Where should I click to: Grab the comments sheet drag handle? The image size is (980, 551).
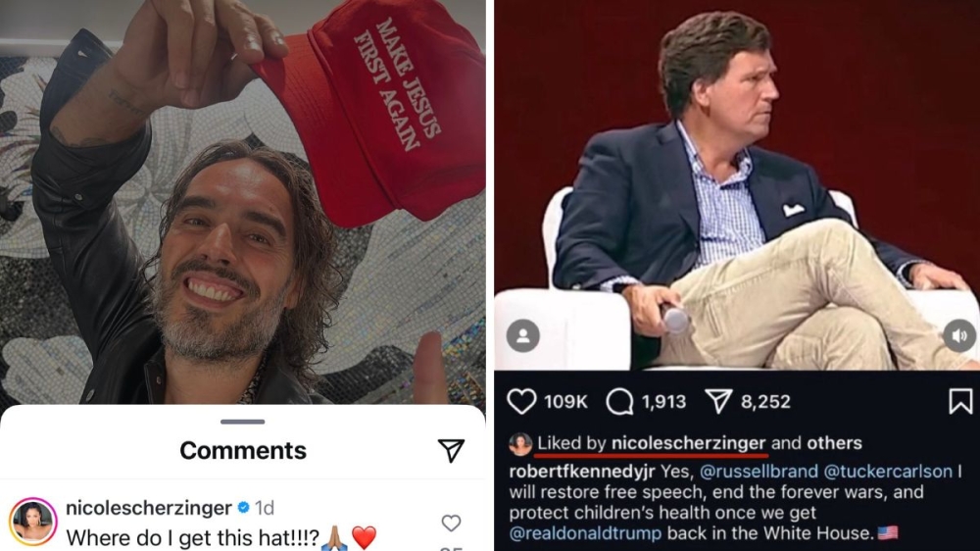[x=242, y=422]
